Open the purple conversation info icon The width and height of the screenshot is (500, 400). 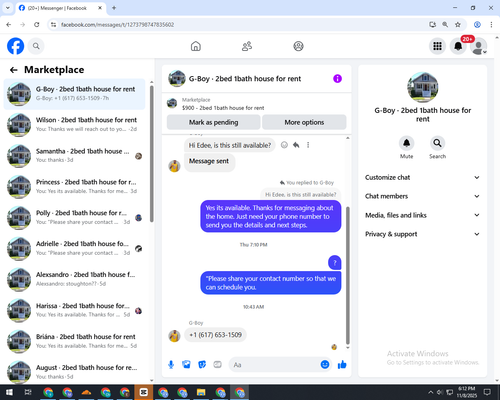tap(337, 79)
